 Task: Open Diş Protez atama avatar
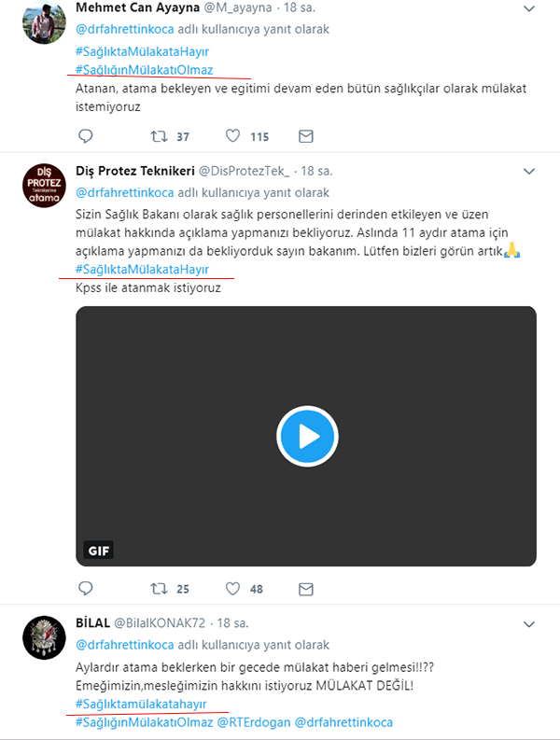(x=45, y=186)
